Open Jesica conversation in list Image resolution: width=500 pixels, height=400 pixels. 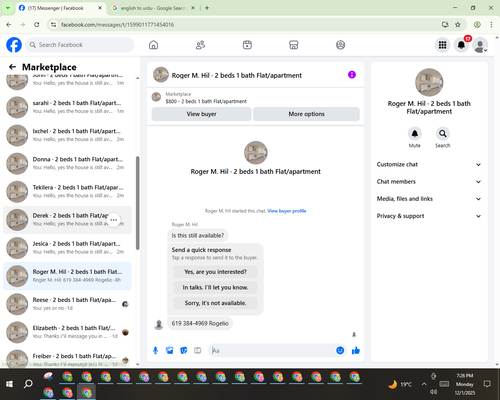(67, 248)
